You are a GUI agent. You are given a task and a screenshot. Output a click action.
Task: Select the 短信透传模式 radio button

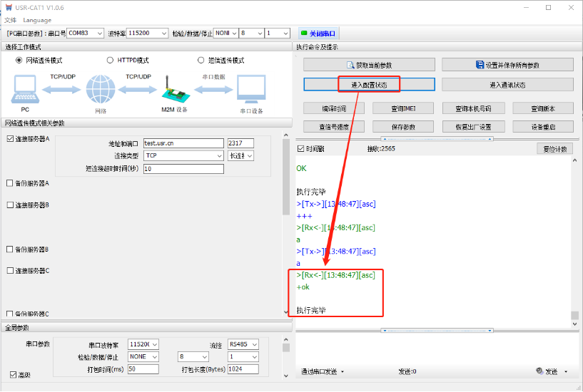201,61
